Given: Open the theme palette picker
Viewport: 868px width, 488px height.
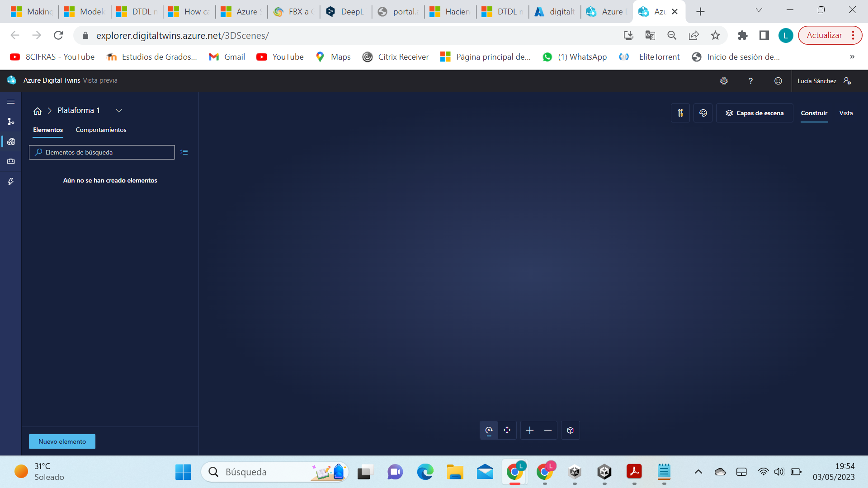Looking at the screenshot, I should coord(703,113).
